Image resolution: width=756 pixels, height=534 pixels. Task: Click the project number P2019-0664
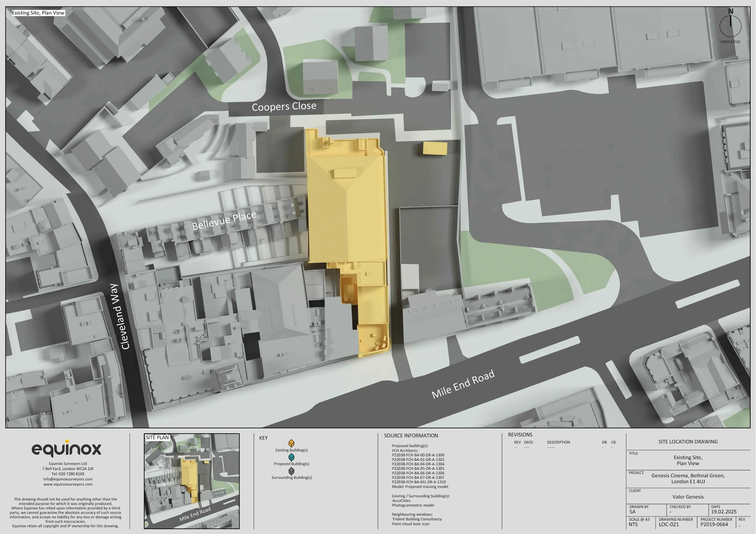[714, 524]
